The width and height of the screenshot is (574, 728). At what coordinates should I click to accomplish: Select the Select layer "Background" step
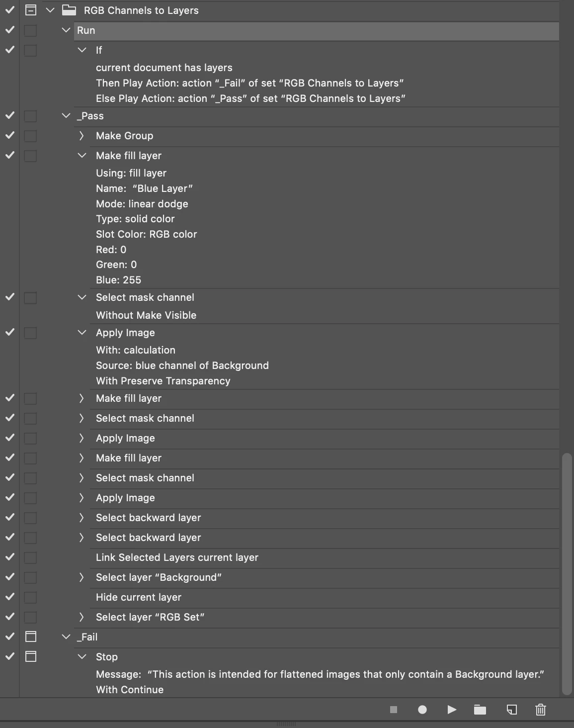pos(325,577)
